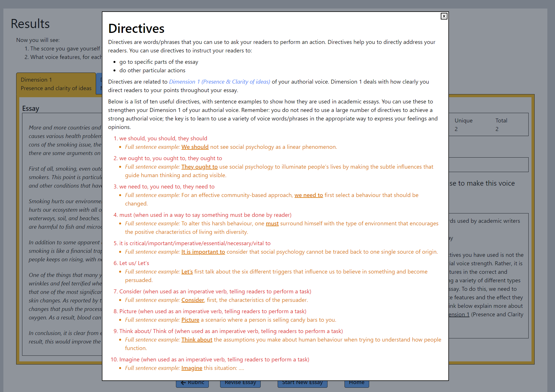The width and height of the screenshot is (555, 392).
Task: Click underlined 'It is important to' phrase
Action: click(x=203, y=252)
